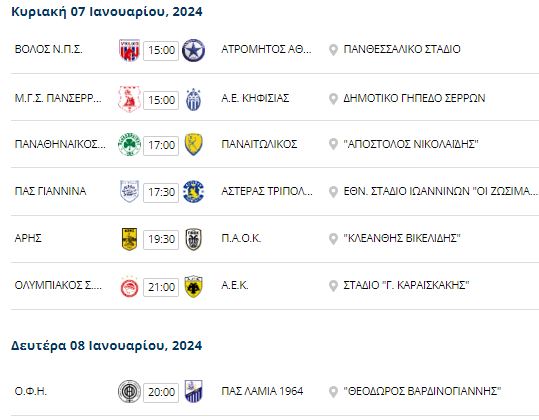Click the AEK yellow eagle crest
The height and width of the screenshot is (420, 539).
pos(194,286)
